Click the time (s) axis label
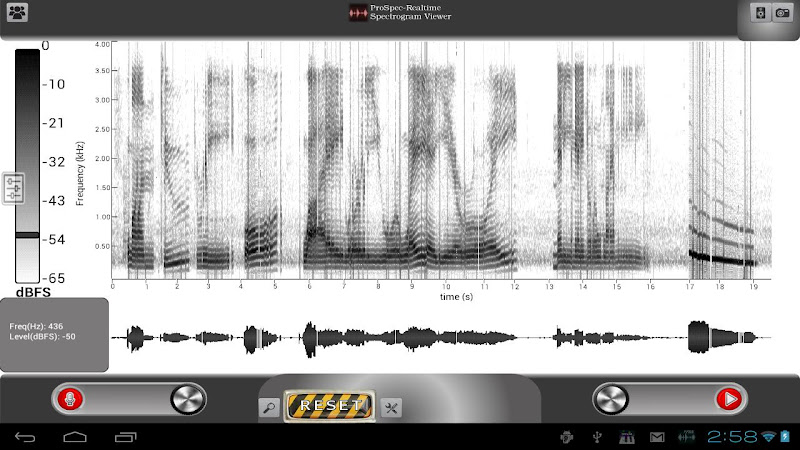The width and height of the screenshot is (800, 450). pos(456,297)
